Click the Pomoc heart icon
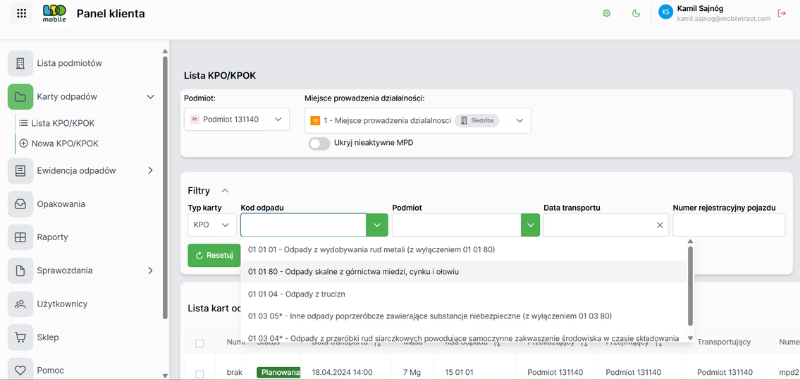This screenshot has width=800, height=380. (20, 370)
